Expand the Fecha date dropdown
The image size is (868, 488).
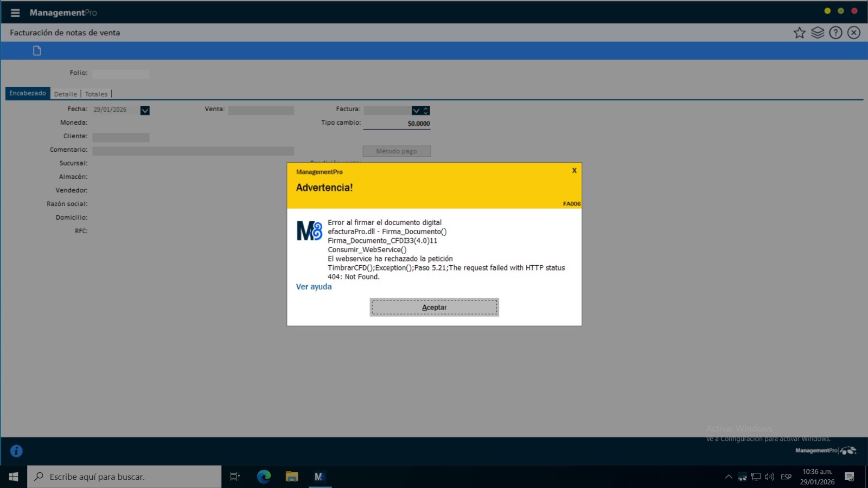click(x=145, y=110)
